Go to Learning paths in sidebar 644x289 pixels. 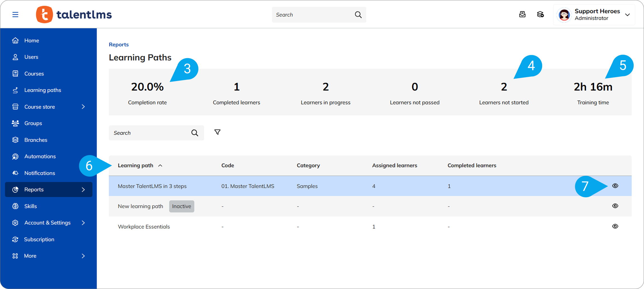click(43, 90)
